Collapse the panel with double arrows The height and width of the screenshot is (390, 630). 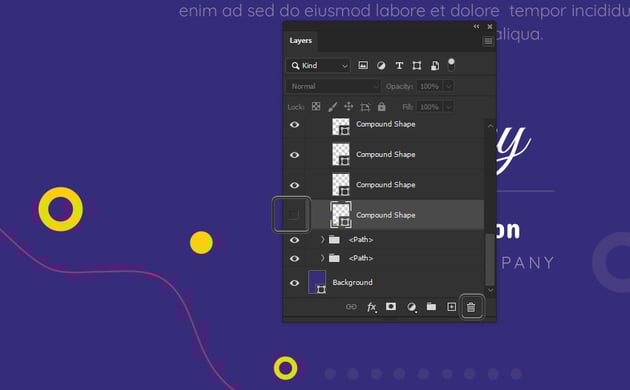pyautogui.click(x=476, y=27)
